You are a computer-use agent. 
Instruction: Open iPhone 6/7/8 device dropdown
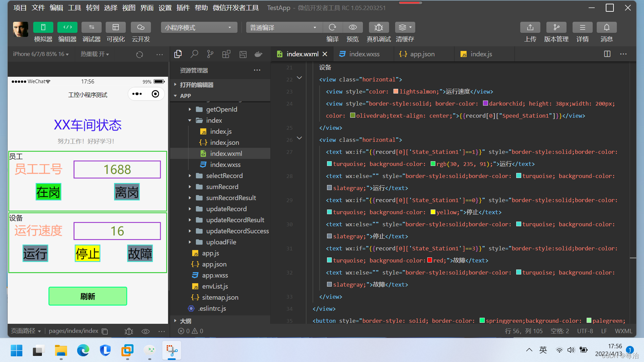click(x=41, y=54)
